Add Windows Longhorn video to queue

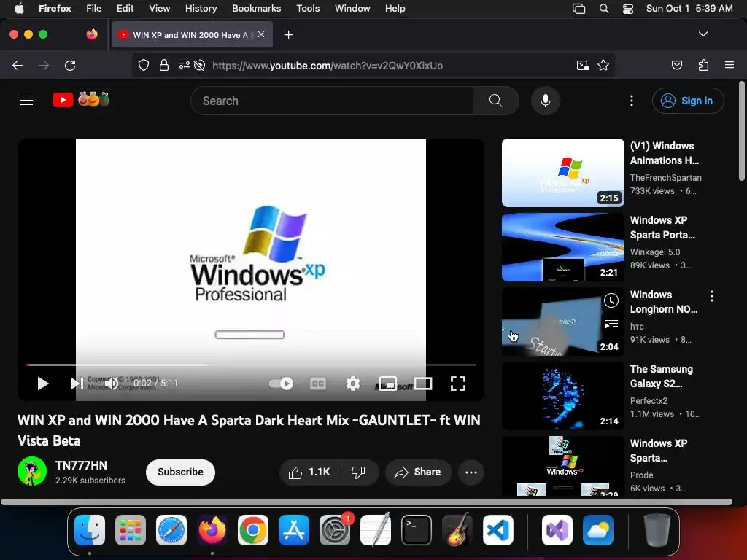(x=611, y=324)
